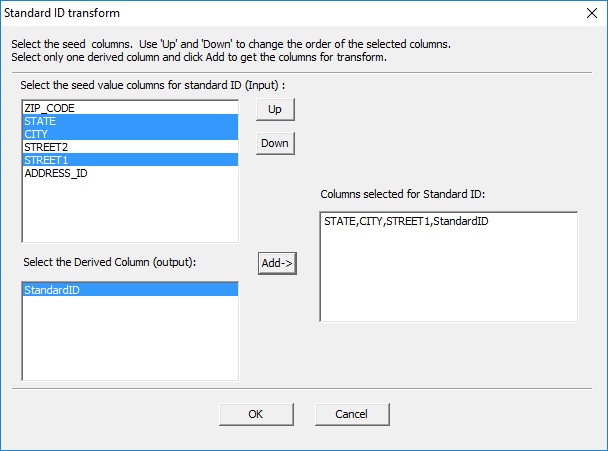This screenshot has width=608, height=451.
Task: Click empty space in selected columns box
Action: [x=449, y=275]
